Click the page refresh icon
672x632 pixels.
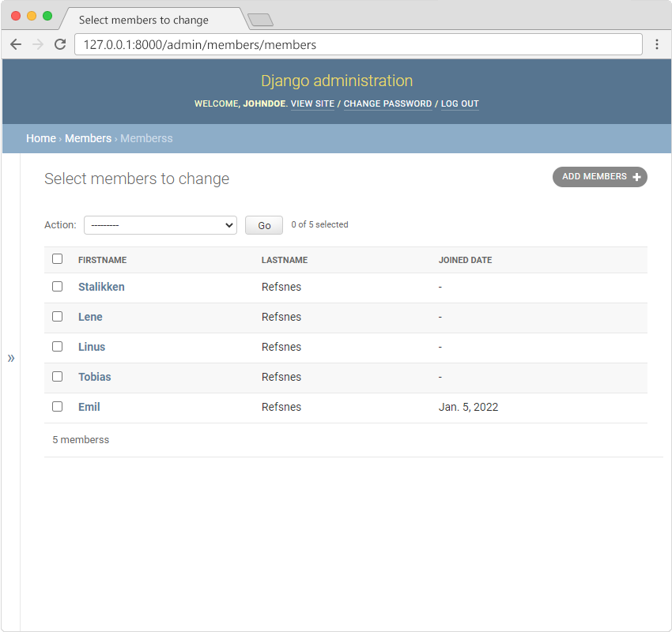point(60,44)
